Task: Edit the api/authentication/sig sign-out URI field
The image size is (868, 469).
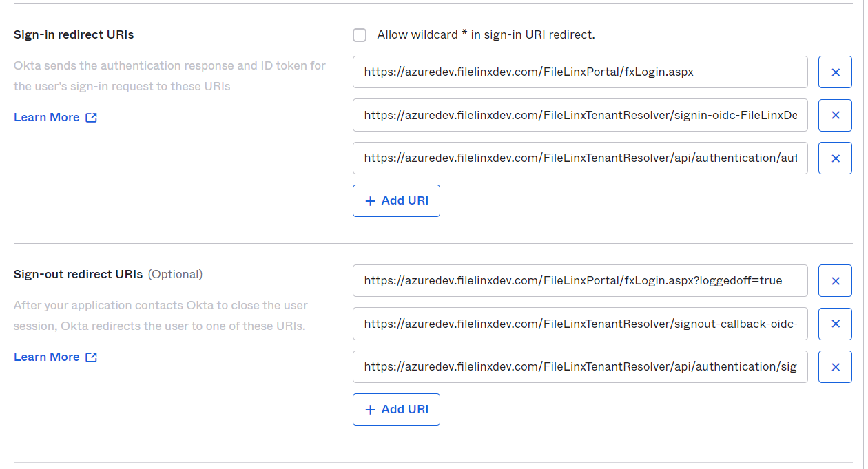Action: (580, 366)
